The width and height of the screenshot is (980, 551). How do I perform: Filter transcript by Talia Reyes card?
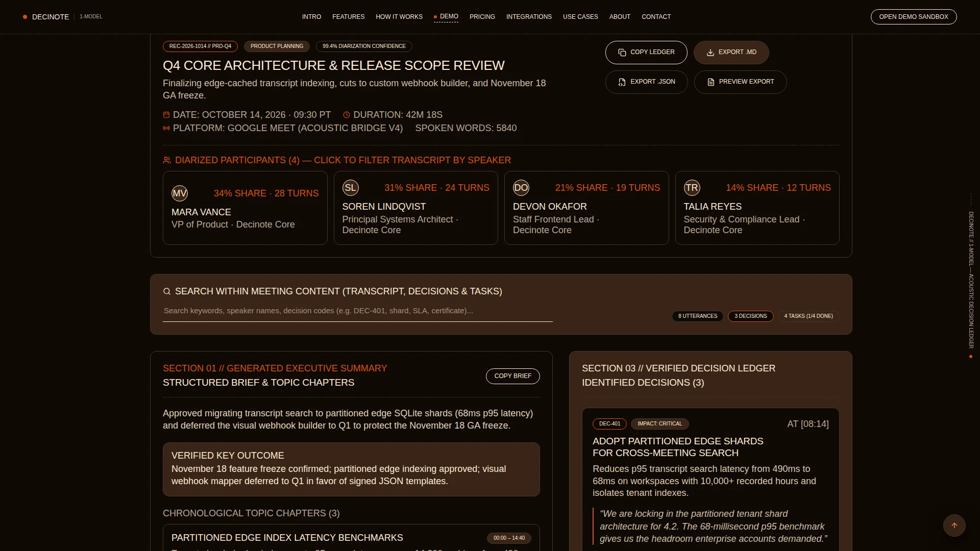(757, 208)
